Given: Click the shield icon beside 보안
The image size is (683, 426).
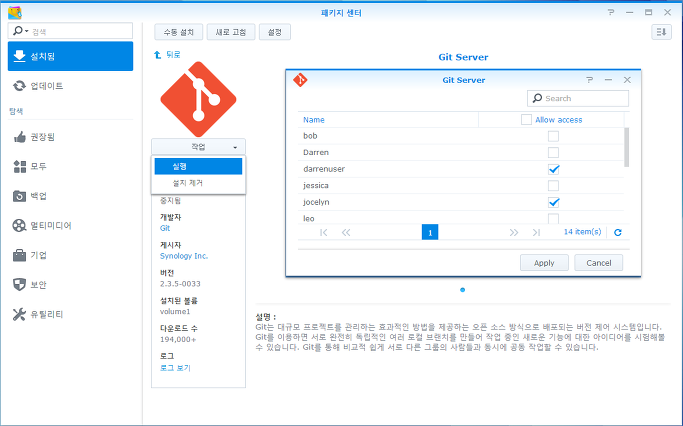Looking at the screenshot, I should 20,284.
